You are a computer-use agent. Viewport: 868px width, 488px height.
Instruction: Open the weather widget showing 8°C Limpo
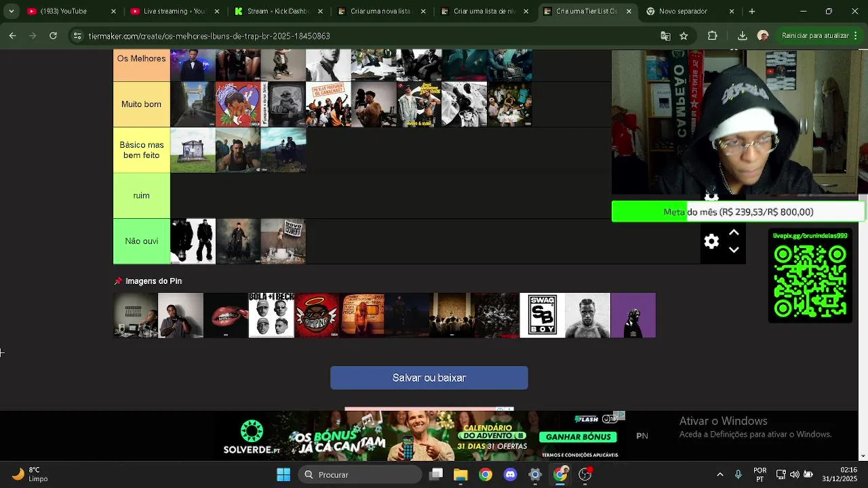(30, 474)
